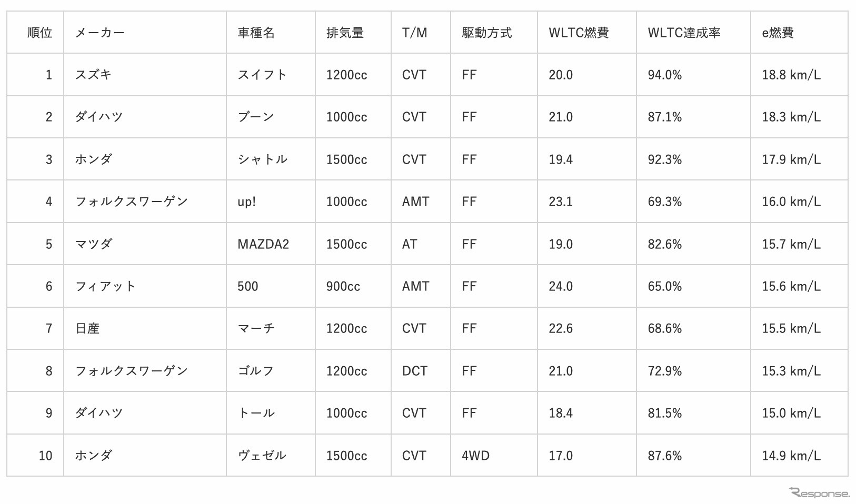Click the 18.8 km/L fuel value
The width and height of the screenshot is (856, 504).
tap(791, 75)
